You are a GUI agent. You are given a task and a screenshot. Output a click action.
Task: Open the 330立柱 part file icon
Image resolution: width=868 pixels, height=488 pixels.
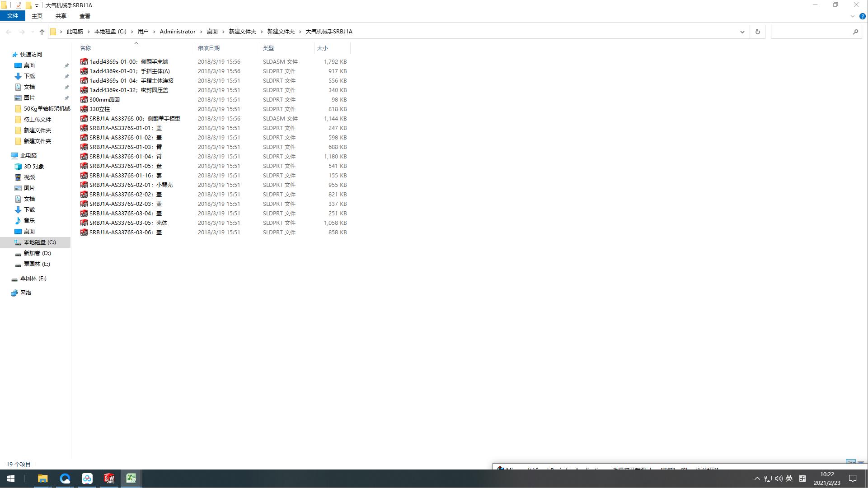[x=84, y=109]
